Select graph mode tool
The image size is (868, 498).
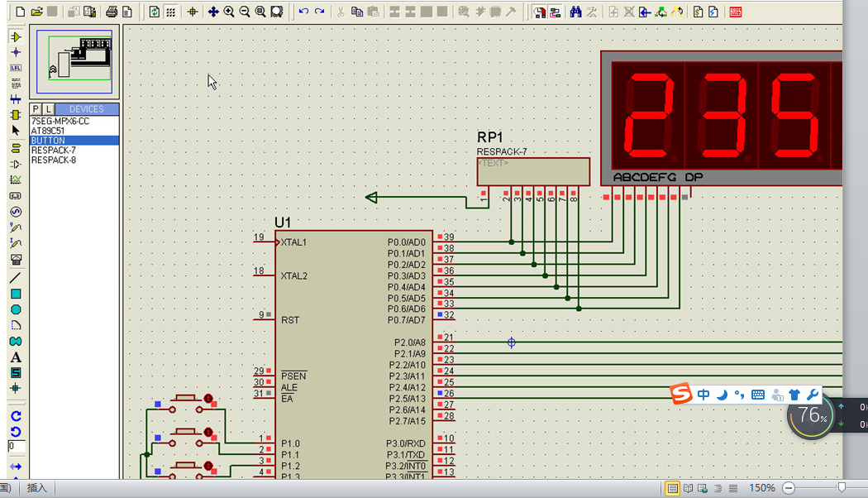16,180
